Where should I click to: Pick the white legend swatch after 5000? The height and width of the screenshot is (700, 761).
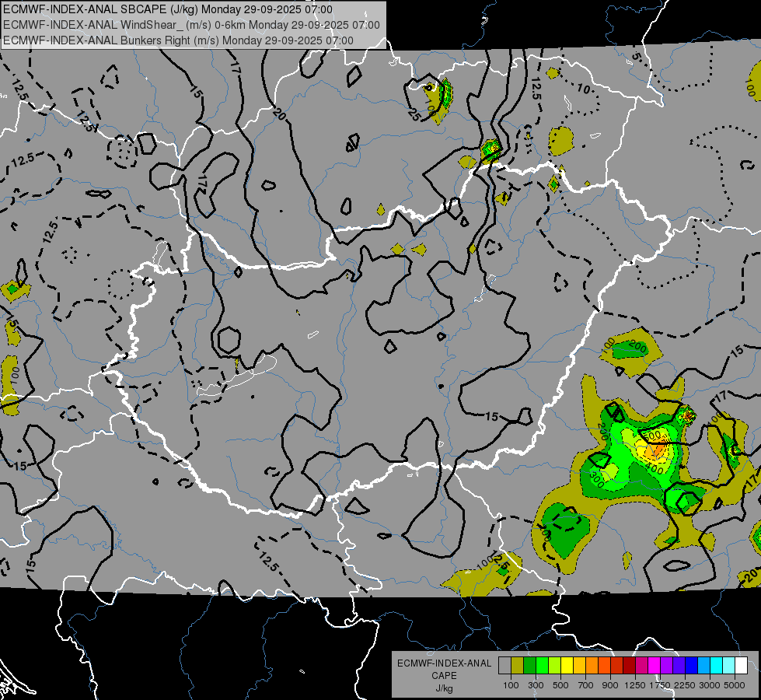click(x=742, y=666)
